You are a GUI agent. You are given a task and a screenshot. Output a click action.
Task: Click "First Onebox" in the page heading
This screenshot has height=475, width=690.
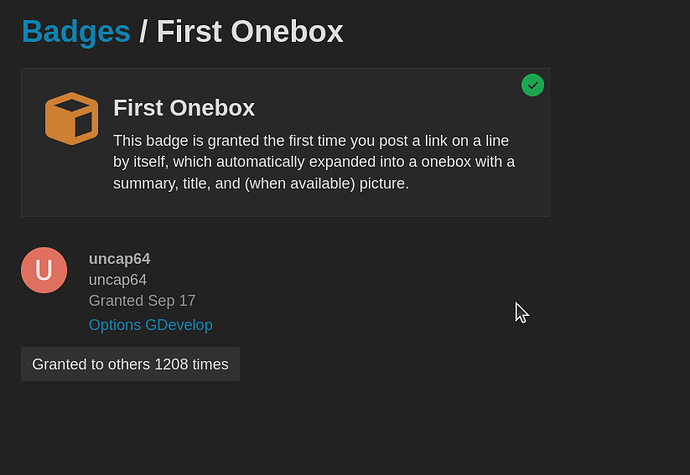point(250,32)
